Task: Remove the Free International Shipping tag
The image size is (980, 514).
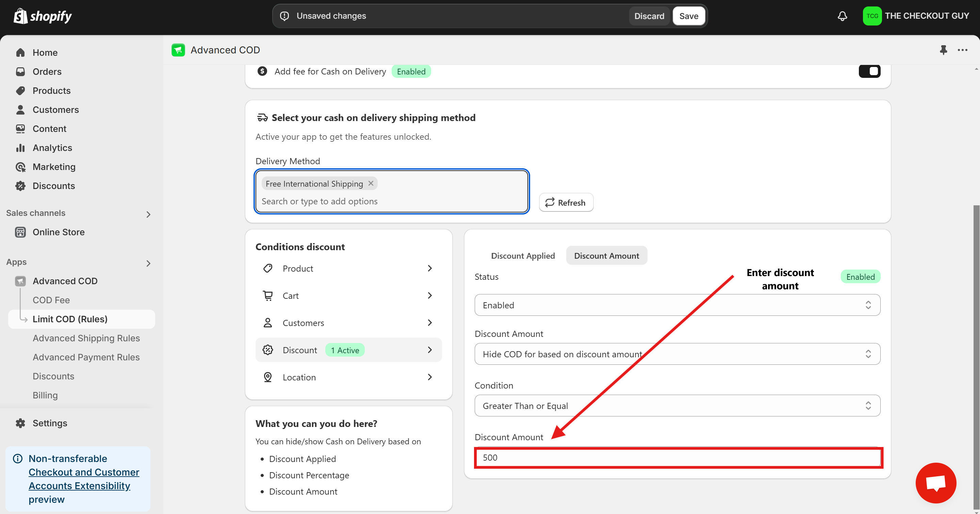Action: click(371, 183)
